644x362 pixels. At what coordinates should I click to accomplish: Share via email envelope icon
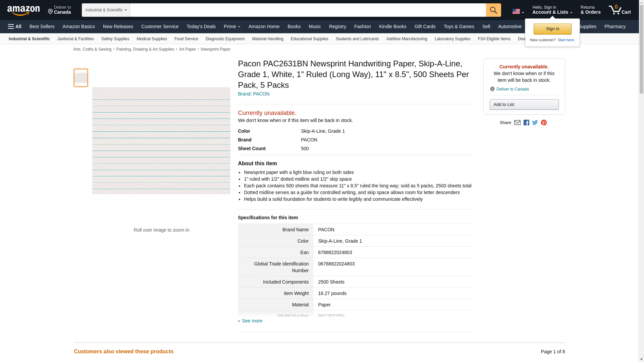(x=517, y=123)
